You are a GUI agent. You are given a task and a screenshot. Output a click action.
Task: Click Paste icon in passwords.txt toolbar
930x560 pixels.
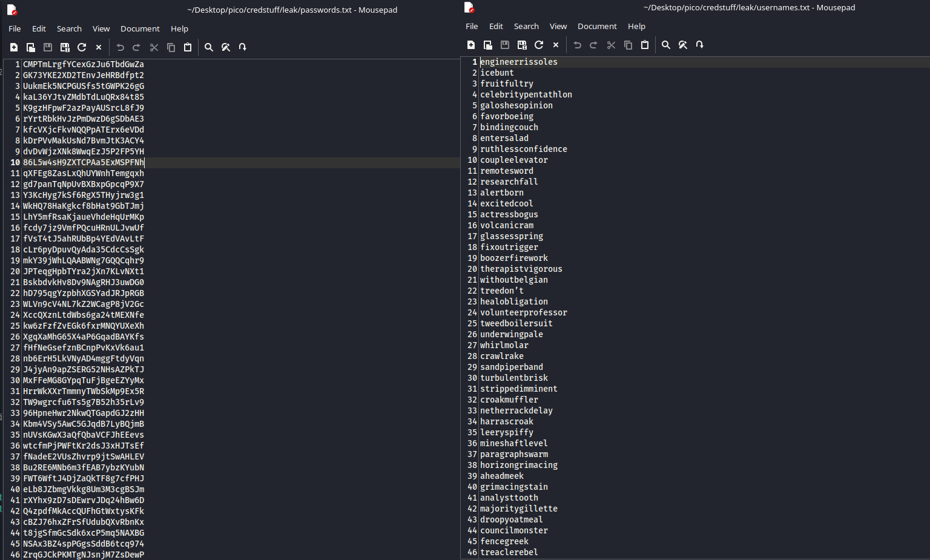188,47
